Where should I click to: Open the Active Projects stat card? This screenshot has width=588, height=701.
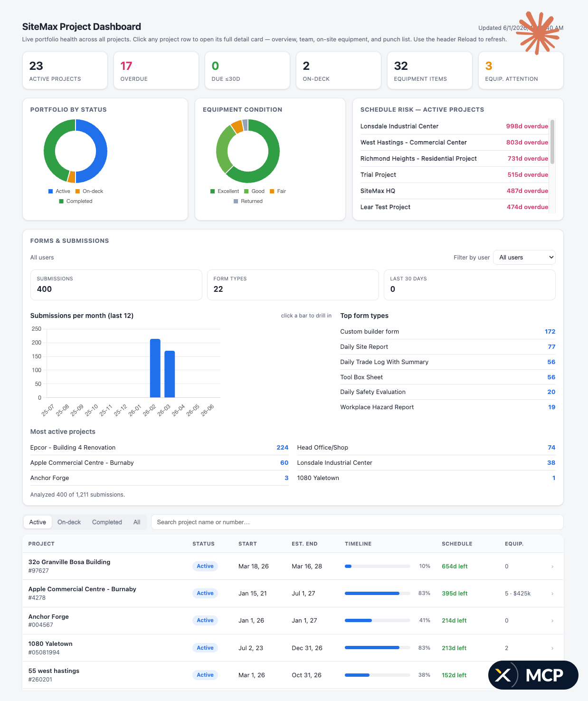tap(65, 70)
